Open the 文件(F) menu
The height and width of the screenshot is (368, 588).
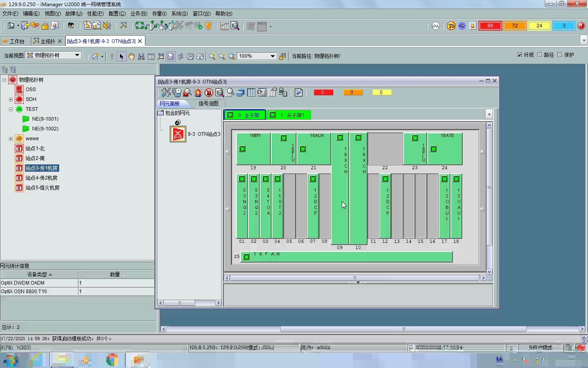coord(10,13)
